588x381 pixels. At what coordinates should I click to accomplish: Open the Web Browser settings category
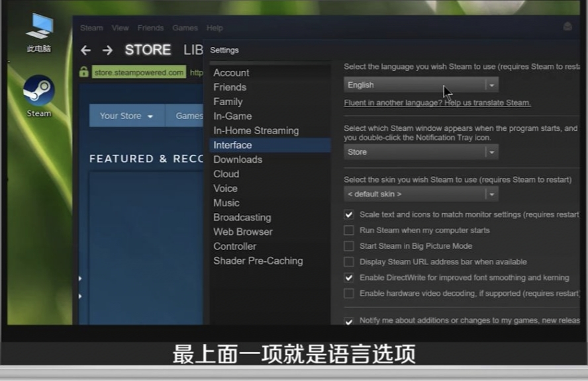270,232
